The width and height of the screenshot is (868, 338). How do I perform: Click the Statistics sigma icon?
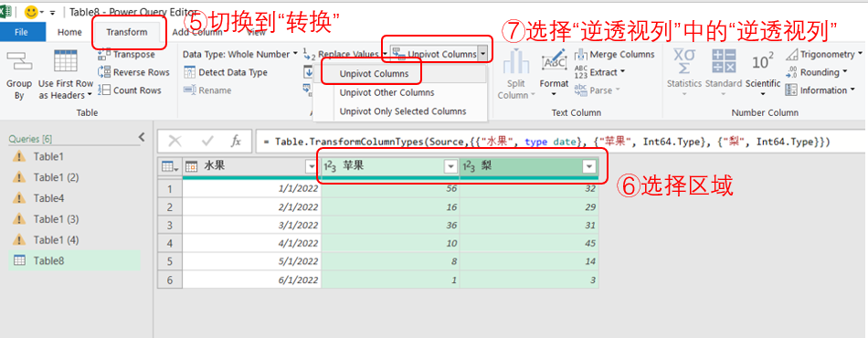pos(684,61)
